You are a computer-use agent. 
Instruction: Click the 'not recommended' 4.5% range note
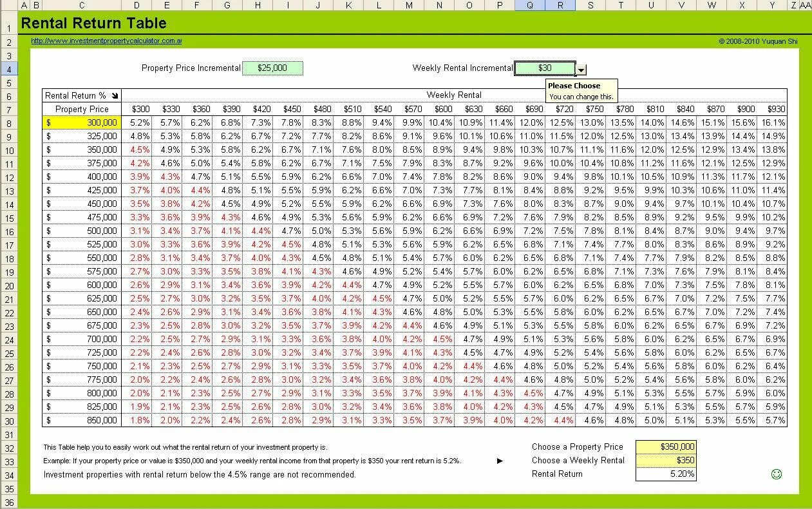click(200, 474)
